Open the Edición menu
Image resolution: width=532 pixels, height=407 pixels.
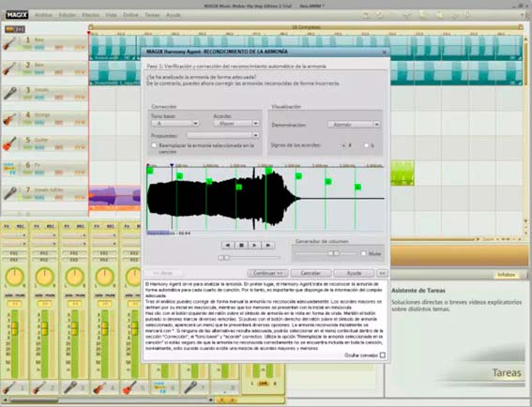tap(68, 15)
